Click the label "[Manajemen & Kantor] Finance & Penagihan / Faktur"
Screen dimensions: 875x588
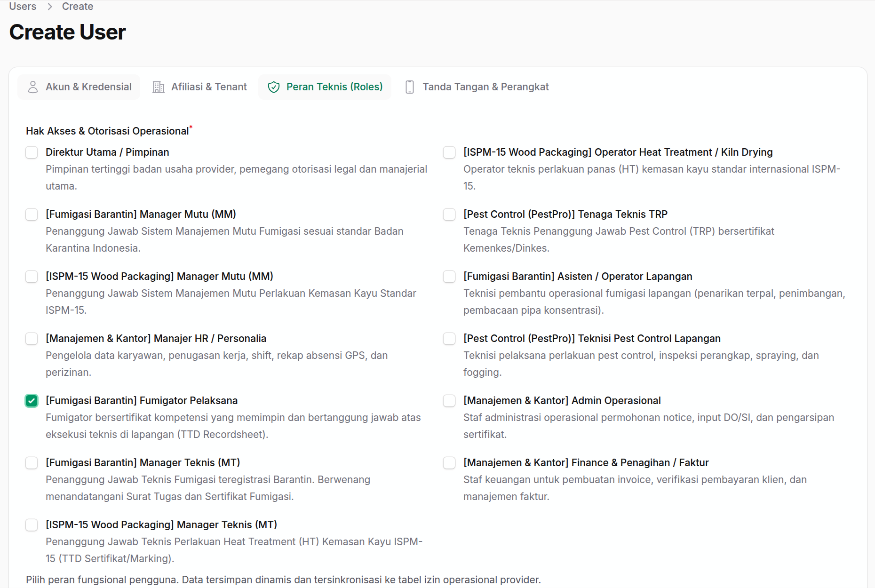(x=586, y=463)
